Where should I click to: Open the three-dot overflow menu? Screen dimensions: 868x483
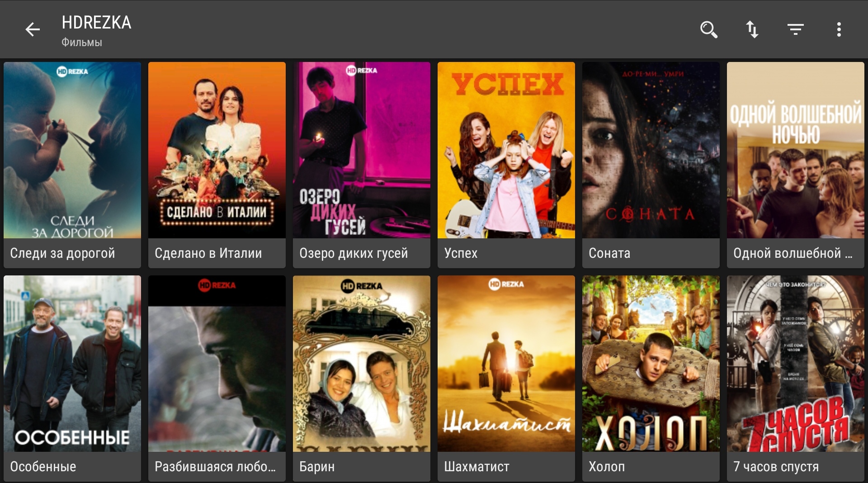point(839,30)
